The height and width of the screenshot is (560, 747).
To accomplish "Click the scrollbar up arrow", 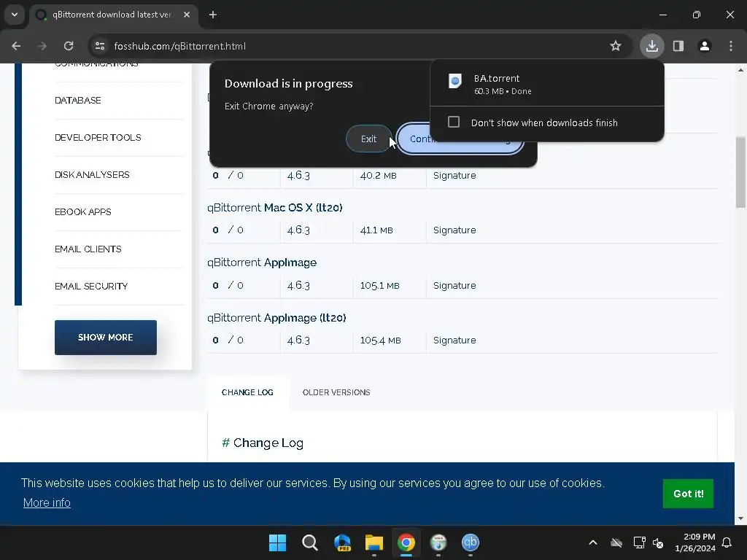I will pyautogui.click(x=740, y=71).
